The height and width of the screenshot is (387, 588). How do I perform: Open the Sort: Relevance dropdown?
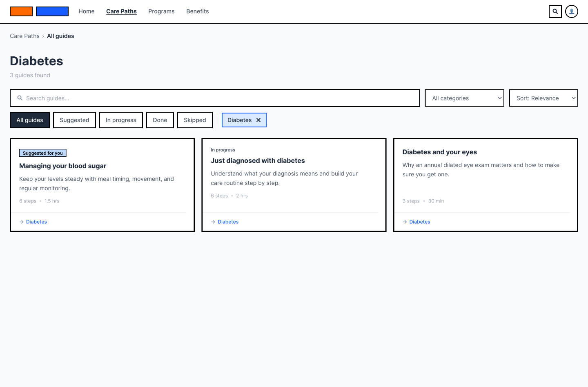543,98
